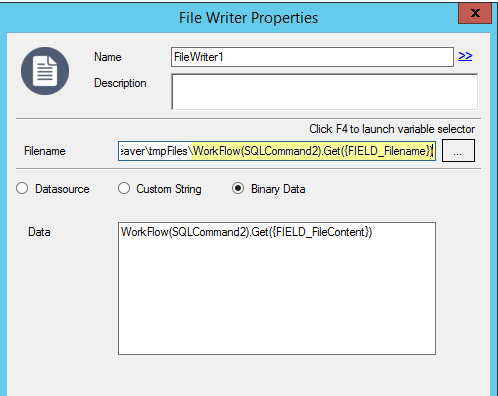Click the Name label
This screenshot has width=498, height=396.
click(108, 57)
